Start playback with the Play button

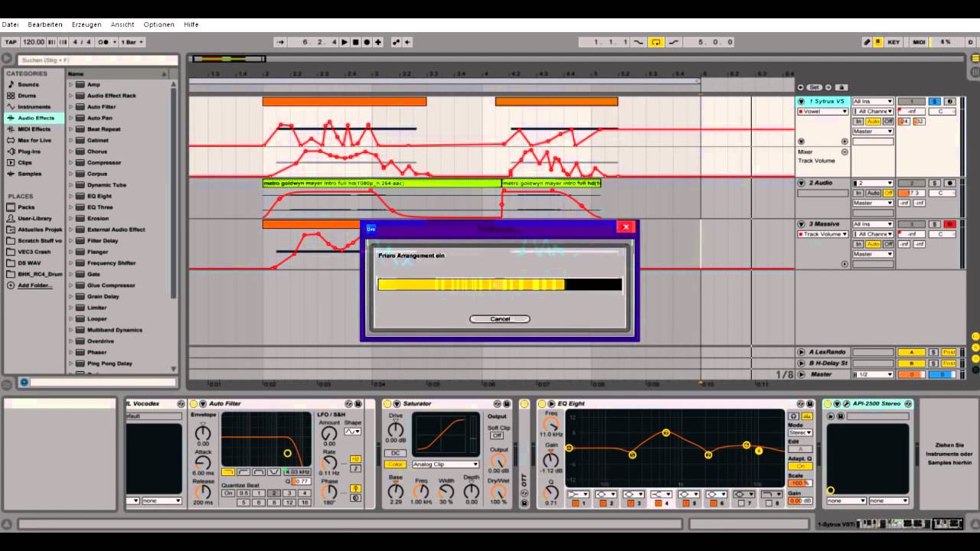click(345, 42)
